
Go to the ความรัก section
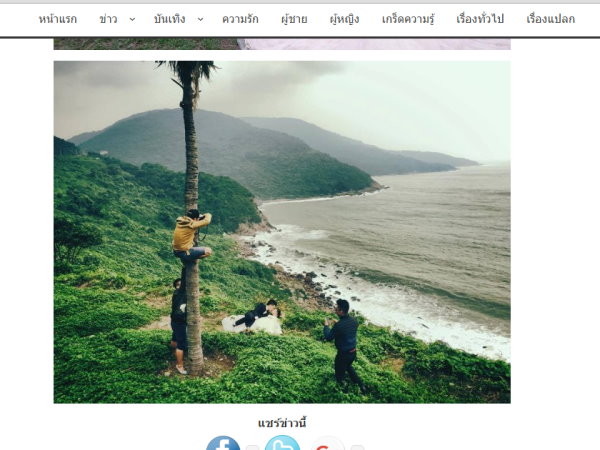pyautogui.click(x=240, y=19)
